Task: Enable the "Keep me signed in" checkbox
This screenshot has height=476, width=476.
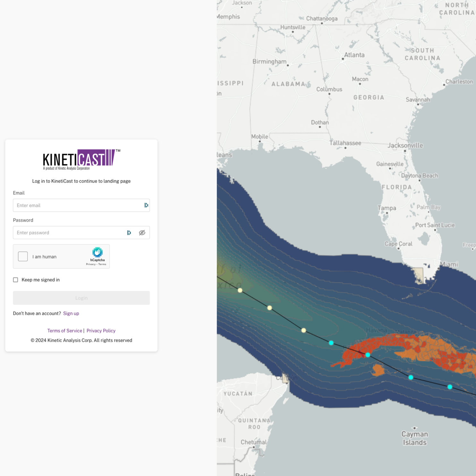Action: pyautogui.click(x=15, y=280)
